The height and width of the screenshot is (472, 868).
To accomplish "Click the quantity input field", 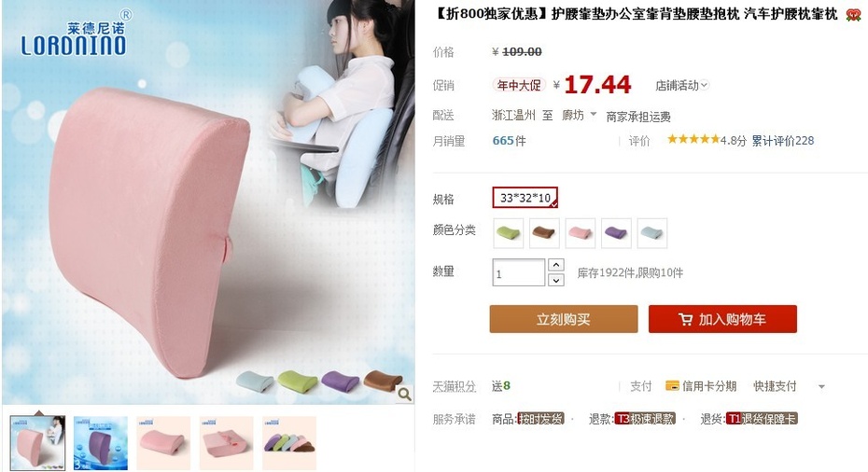I will click(518, 272).
